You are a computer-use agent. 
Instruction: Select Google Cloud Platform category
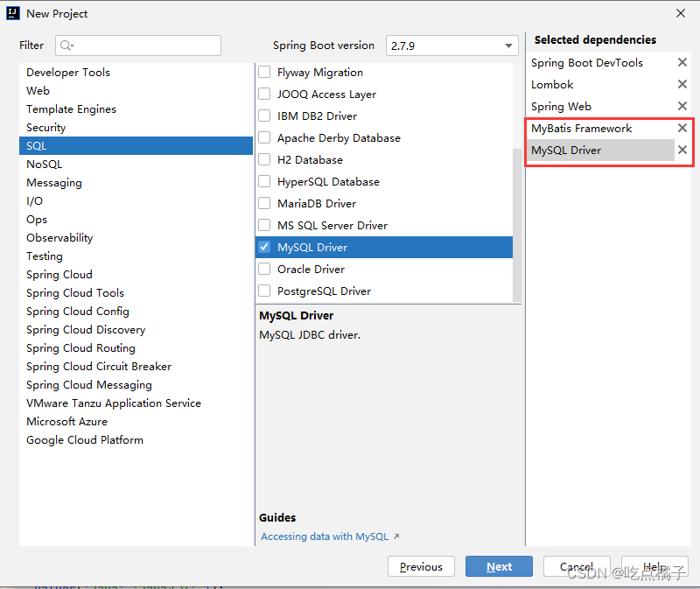coord(136,440)
